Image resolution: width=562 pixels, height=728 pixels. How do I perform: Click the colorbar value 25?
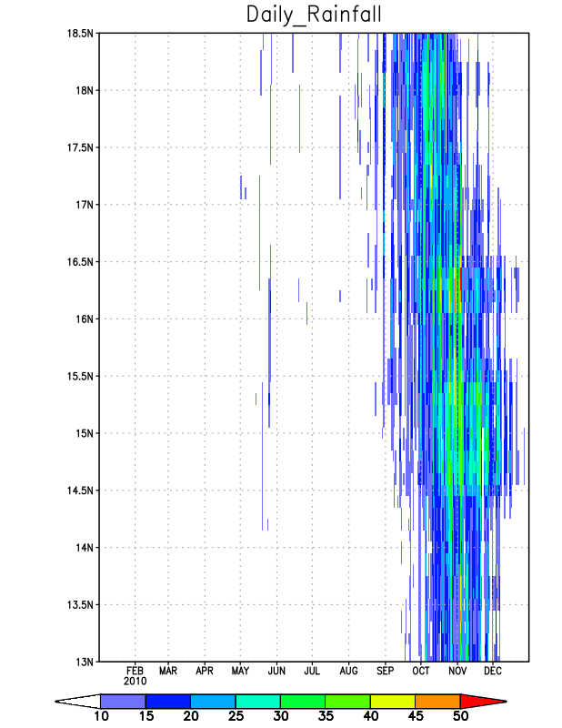(236, 716)
